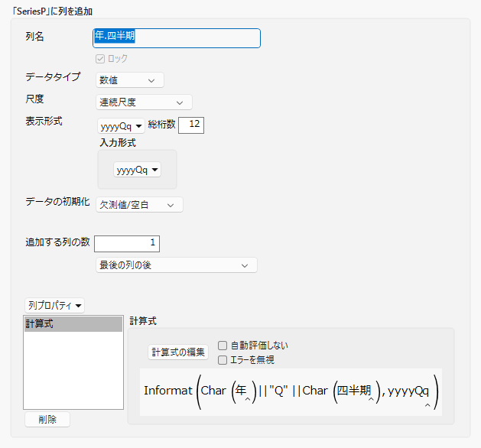Open the 最後の列の後 position dropdown
The image size is (481, 448).
tap(177, 265)
